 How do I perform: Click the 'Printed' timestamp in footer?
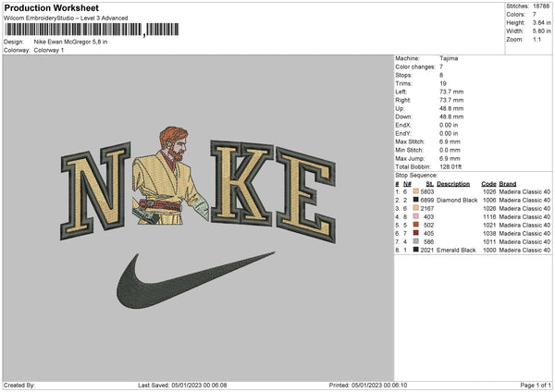pyautogui.click(x=368, y=386)
